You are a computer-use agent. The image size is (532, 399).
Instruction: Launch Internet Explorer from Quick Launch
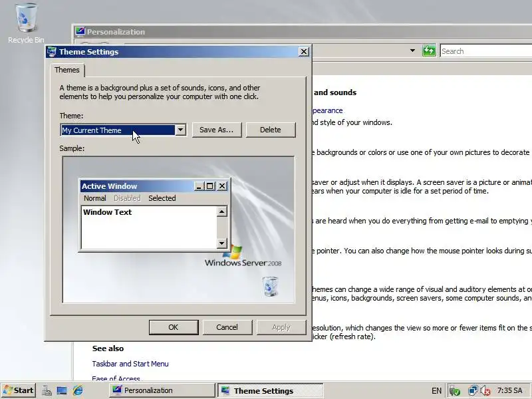[78, 390]
